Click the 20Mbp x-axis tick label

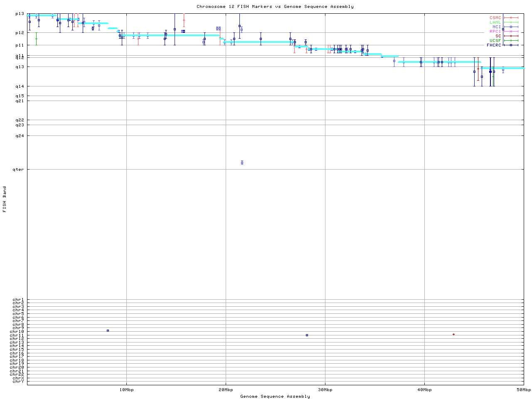226,390
